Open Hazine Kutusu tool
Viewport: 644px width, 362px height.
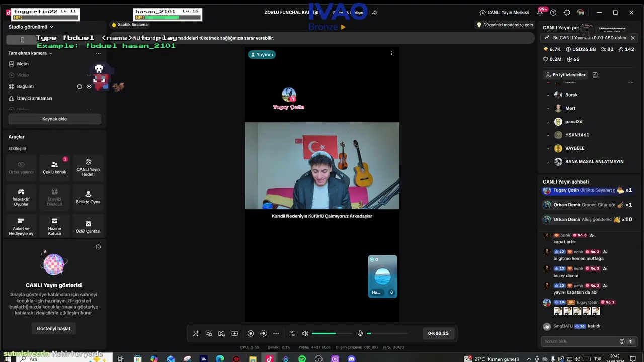pyautogui.click(x=54, y=227)
